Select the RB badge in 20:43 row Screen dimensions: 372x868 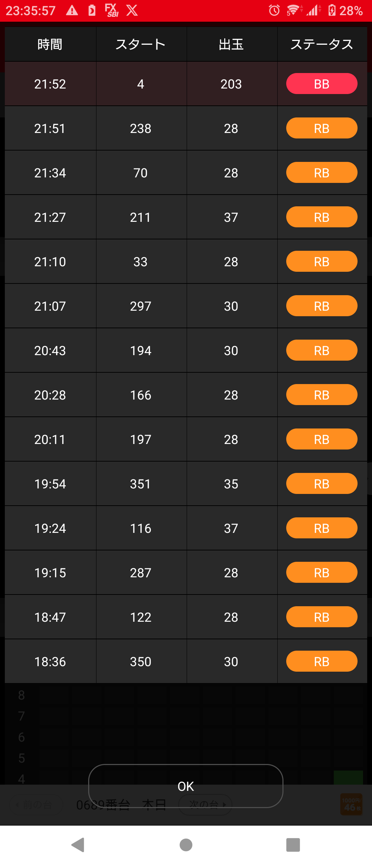[322, 350]
